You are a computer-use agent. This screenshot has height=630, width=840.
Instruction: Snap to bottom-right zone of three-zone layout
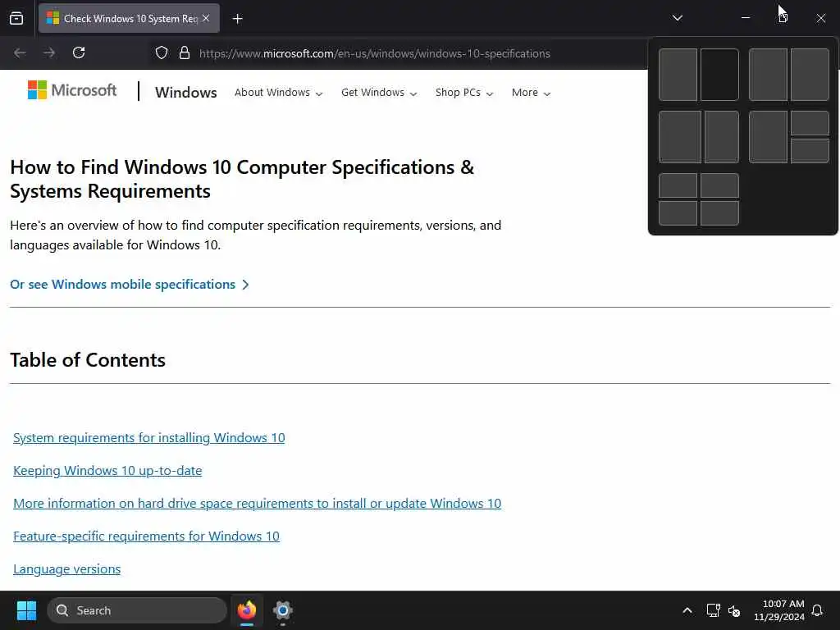pos(810,151)
